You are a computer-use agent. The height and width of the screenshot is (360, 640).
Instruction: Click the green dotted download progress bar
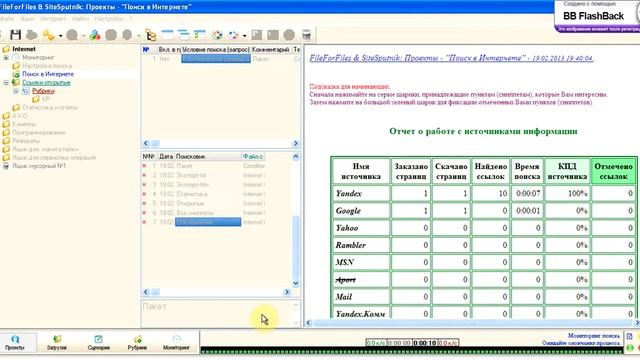411,350
